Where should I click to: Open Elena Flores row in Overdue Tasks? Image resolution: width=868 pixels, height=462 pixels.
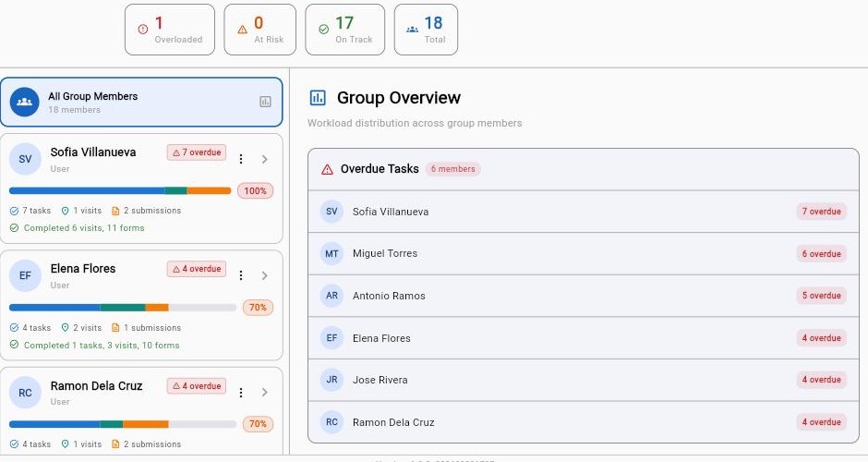point(584,338)
